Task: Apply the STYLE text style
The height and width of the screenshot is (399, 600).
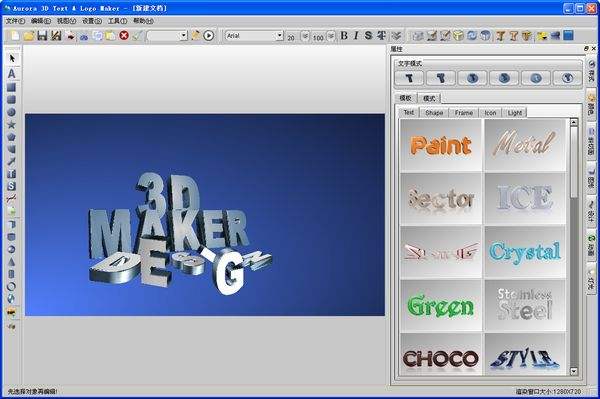Action: click(x=525, y=354)
